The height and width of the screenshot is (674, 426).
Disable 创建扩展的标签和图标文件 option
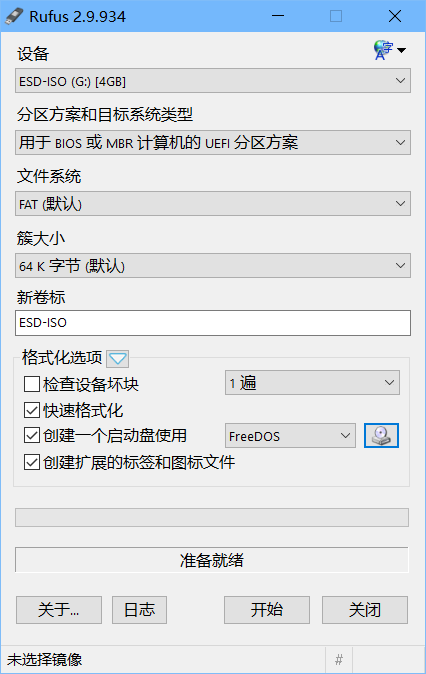(x=32, y=463)
